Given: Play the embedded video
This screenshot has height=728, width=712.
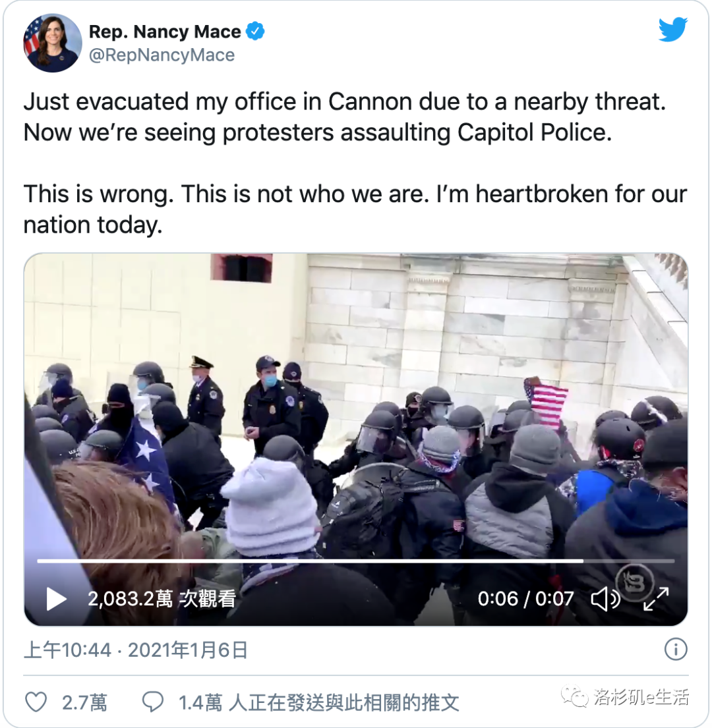Looking at the screenshot, I should pos(56,599).
